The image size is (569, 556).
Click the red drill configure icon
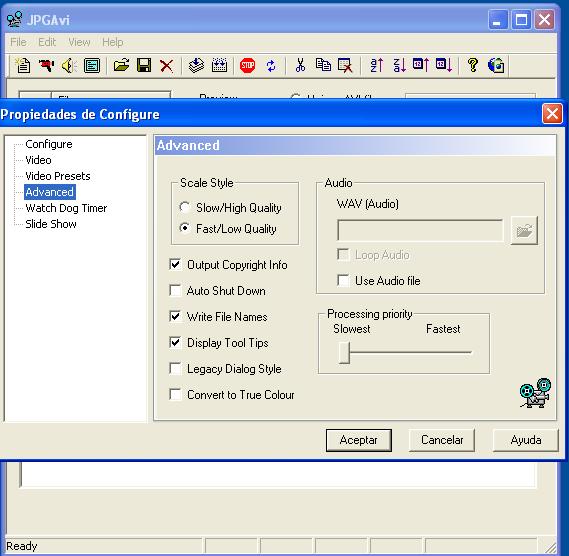(x=46, y=66)
